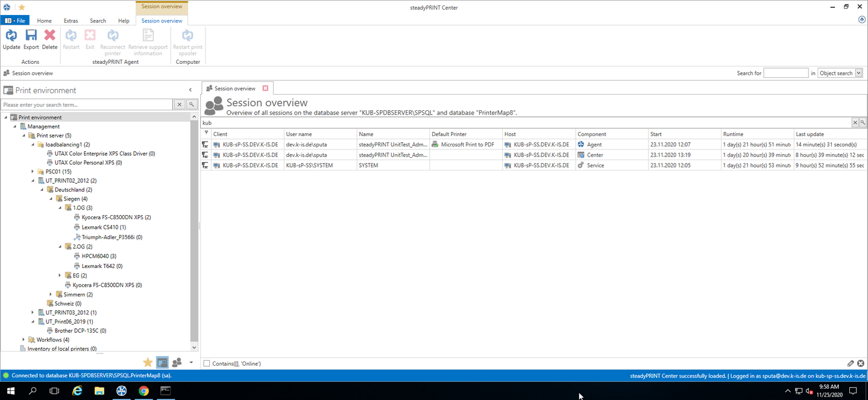Collapse the Print server node

click(24, 136)
